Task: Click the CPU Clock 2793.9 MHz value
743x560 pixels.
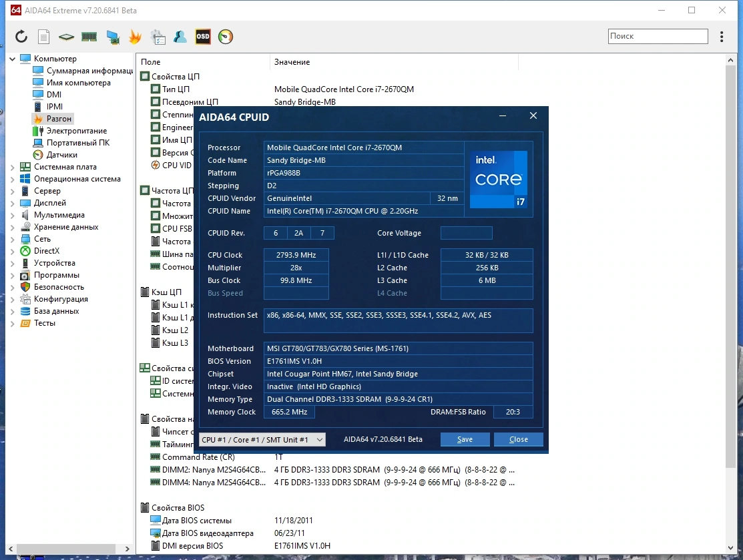Action: click(296, 255)
